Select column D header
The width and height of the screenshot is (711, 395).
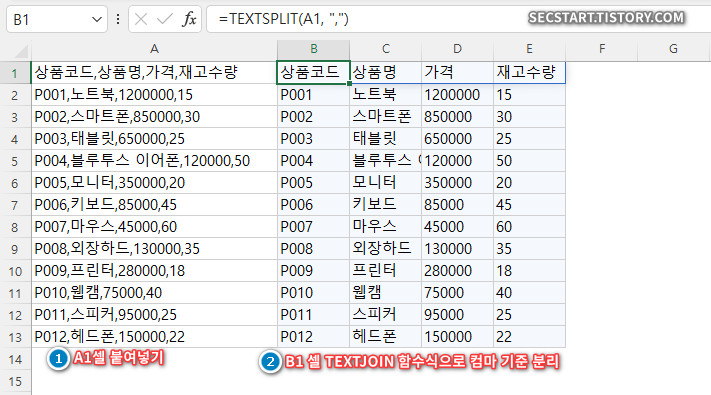coord(457,49)
